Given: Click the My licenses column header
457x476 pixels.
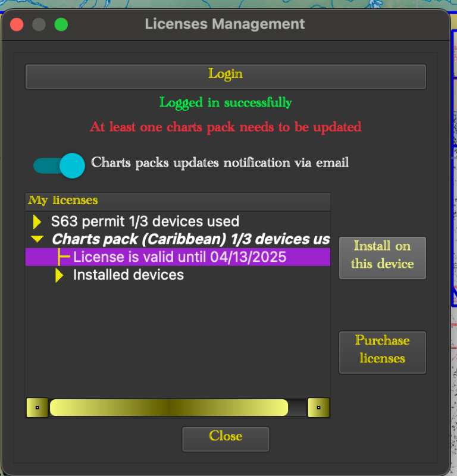Looking at the screenshot, I should [x=178, y=201].
